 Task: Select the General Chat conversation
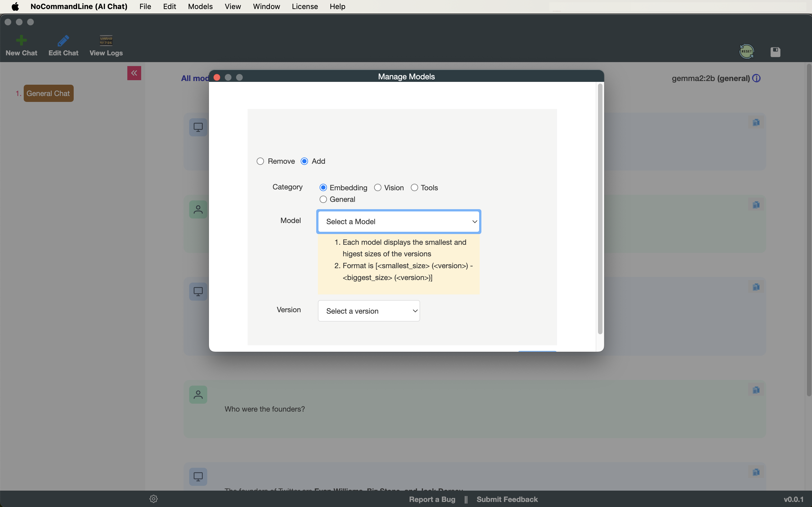click(48, 93)
